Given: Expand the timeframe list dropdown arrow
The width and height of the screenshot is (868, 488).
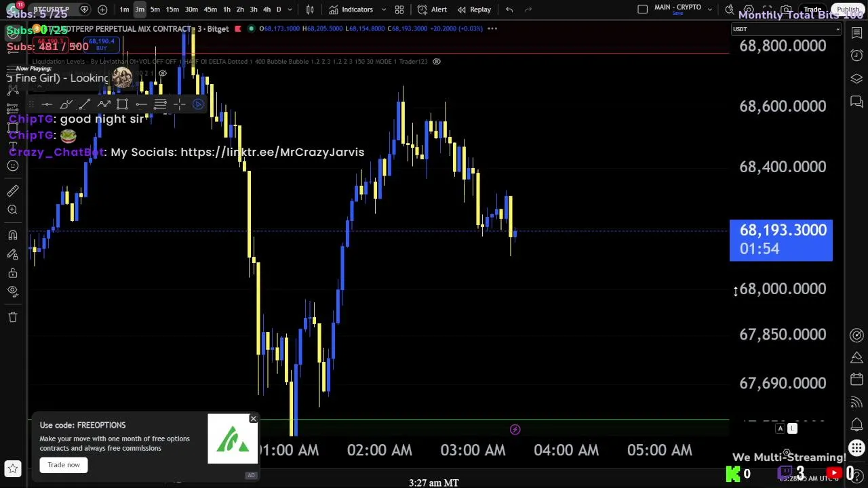Looking at the screenshot, I should (290, 9).
